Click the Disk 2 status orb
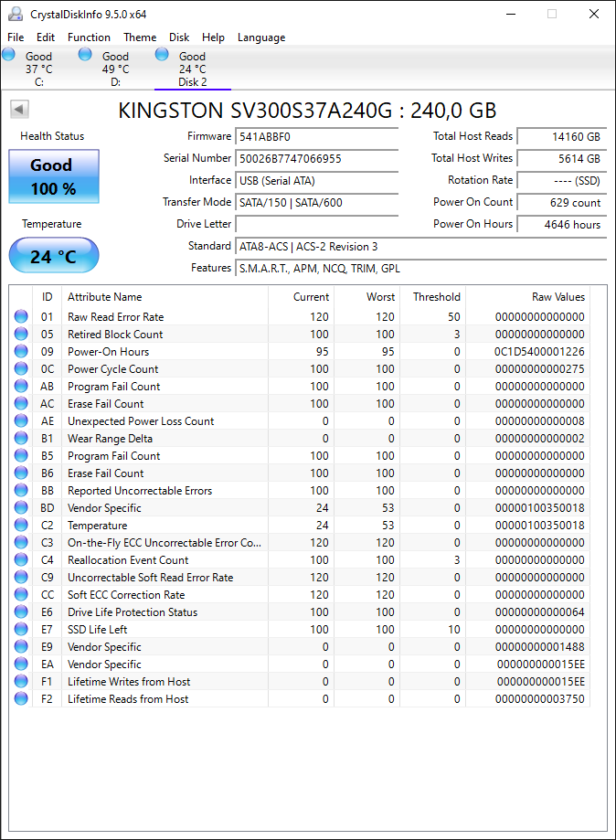This screenshot has width=616, height=840. [x=162, y=54]
